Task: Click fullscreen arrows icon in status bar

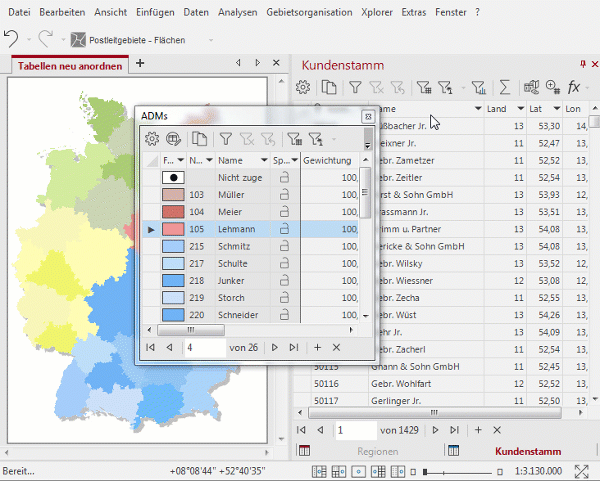Action: (x=582, y=471)
